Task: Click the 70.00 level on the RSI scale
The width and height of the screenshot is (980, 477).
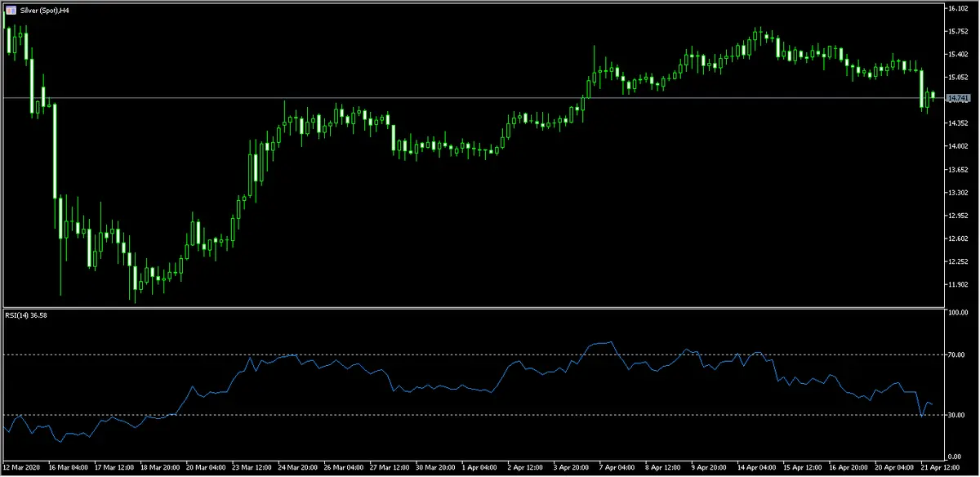Action: point(955,354)
